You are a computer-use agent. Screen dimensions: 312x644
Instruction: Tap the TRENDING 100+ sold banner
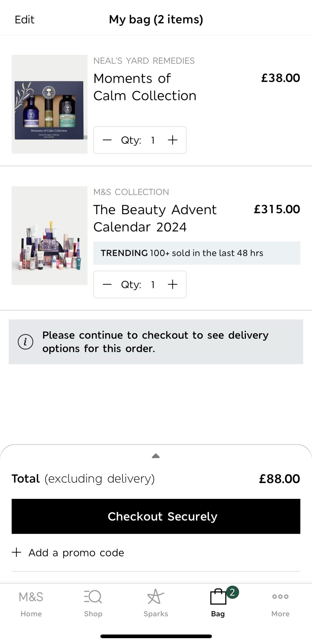pyautogui.click(x=197, y=253)
